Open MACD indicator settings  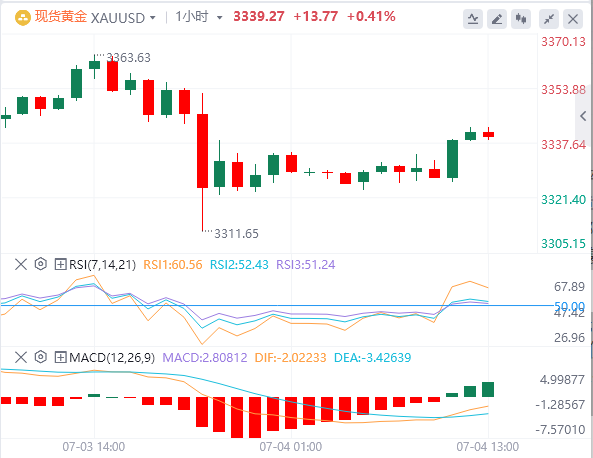click(40, 357)
